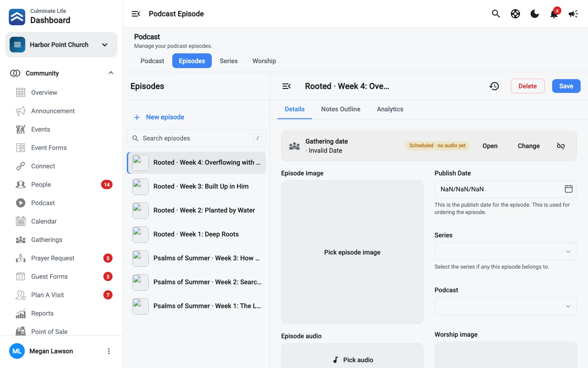Viewport: 588px width, 368px height.
Task: Toggle dark mode with the moon icon
Action: (x=535, y=14)
